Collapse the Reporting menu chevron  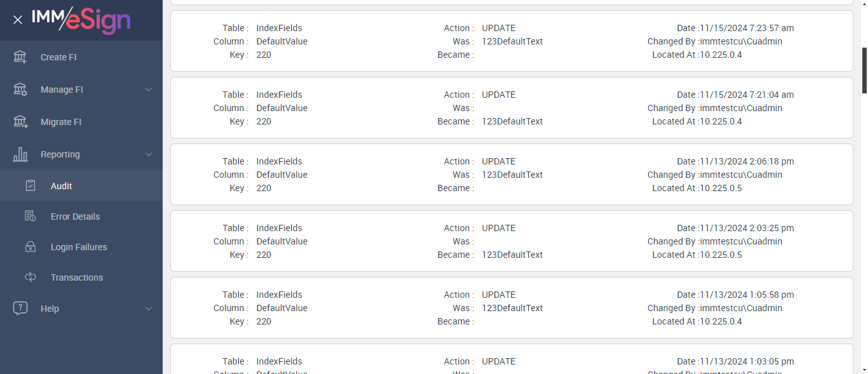(149, 154)
